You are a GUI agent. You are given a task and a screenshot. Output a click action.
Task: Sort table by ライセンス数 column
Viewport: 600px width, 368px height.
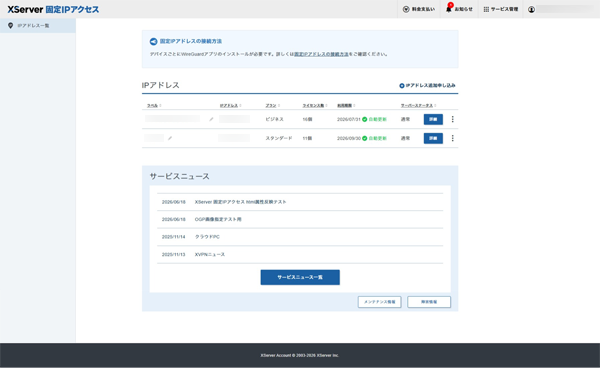click(315, 106)
